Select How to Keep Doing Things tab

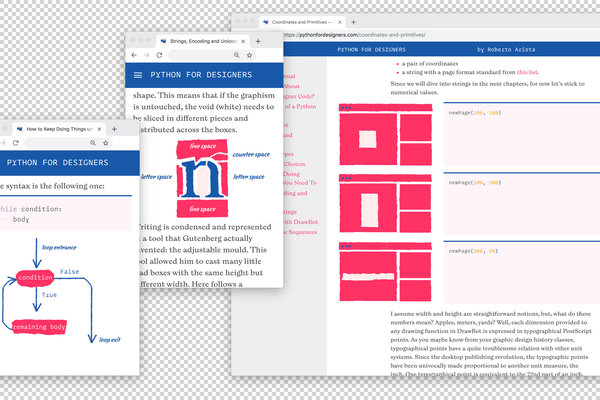pyautogui.click(x=59, y=129)
